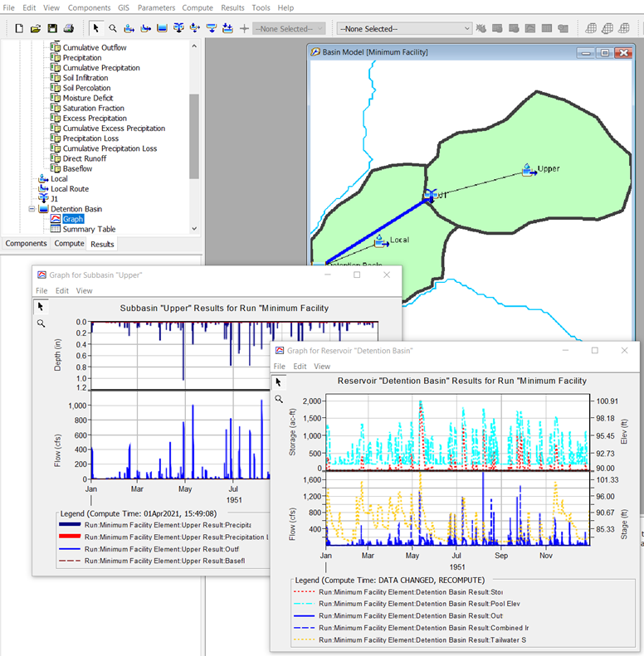Screen dimensions: 644x656
Task: Select the Reservoir Creation tool
Action: 162,28
